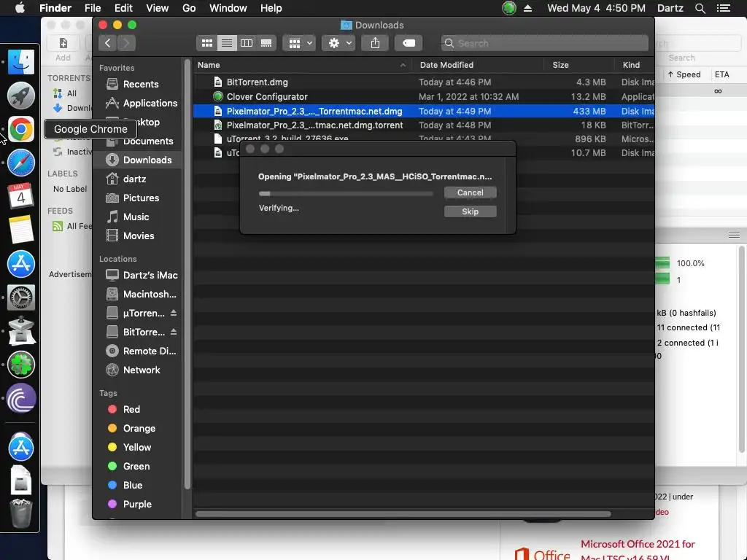
Task: Open Spotlight search in menu bar
Action: pyautogui.click(x=700, y=8)
